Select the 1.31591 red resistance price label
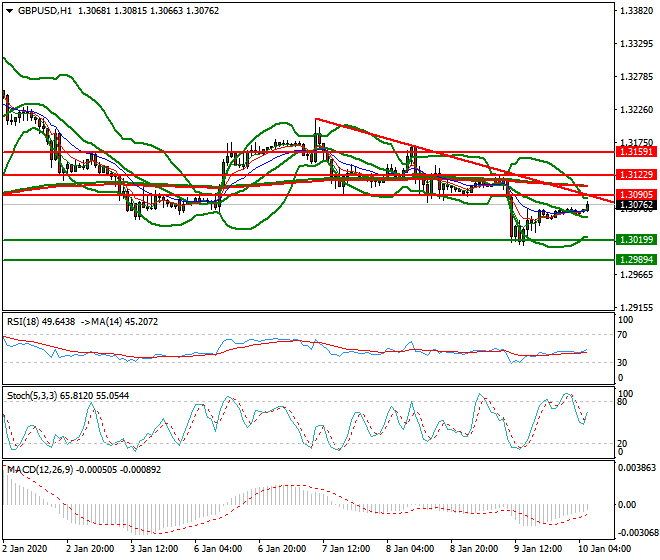 coord(636,152)
